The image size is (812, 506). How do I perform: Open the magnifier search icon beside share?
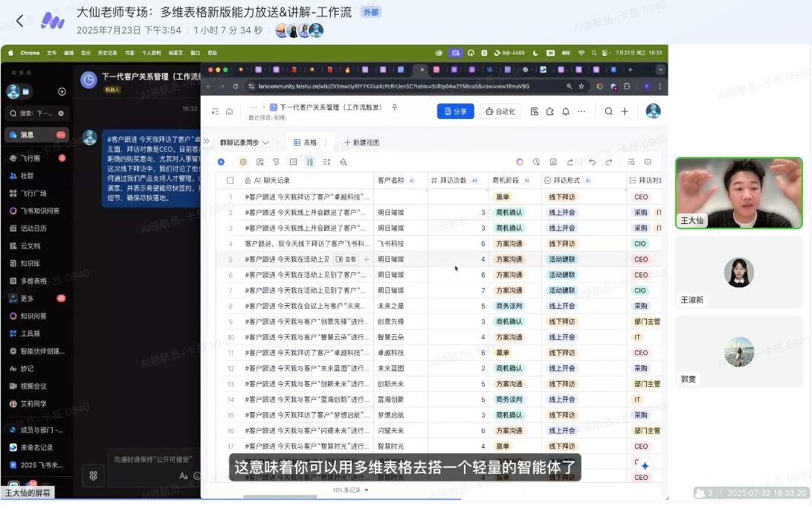point(608,112)
